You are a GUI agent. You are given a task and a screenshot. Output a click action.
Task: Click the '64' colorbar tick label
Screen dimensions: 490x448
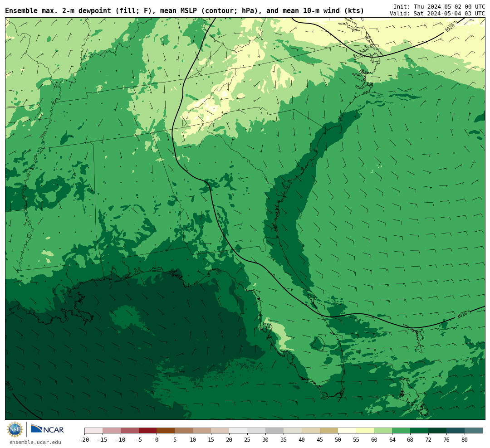392,440
